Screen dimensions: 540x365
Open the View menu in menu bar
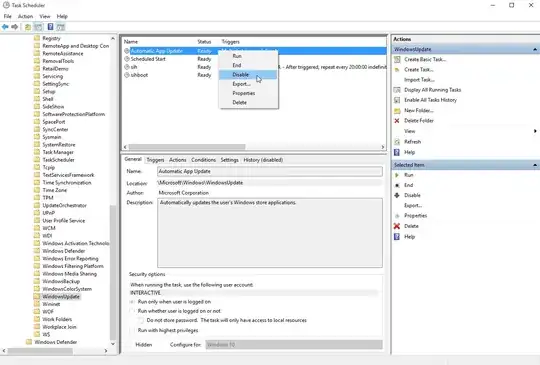(45, 16)
